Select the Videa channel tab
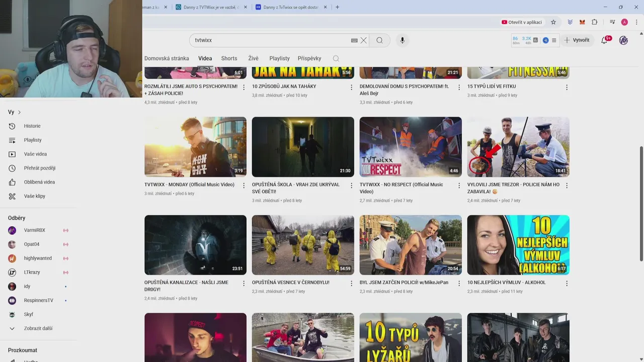 click(x=205, y=58)
